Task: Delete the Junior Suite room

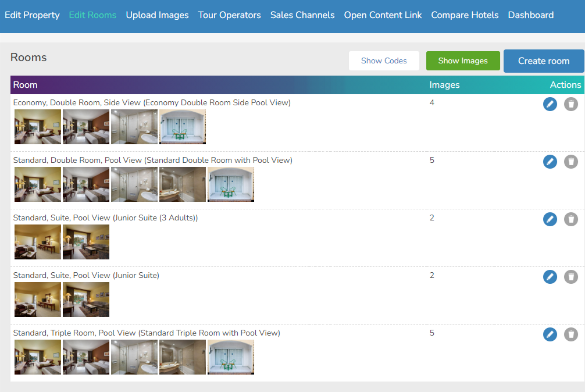Action: coord(570,277)
